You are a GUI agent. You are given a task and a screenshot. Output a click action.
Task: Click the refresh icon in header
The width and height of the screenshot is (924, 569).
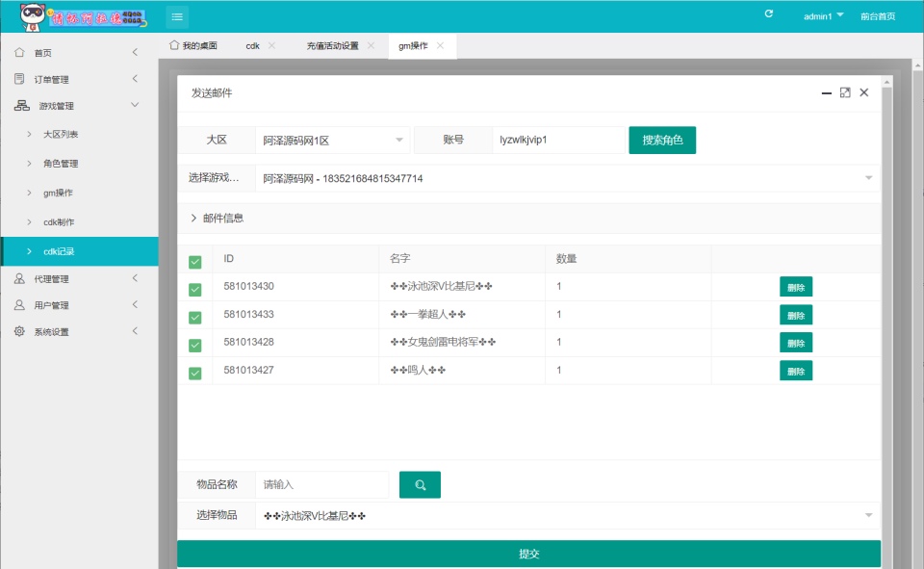coord(768,13)
